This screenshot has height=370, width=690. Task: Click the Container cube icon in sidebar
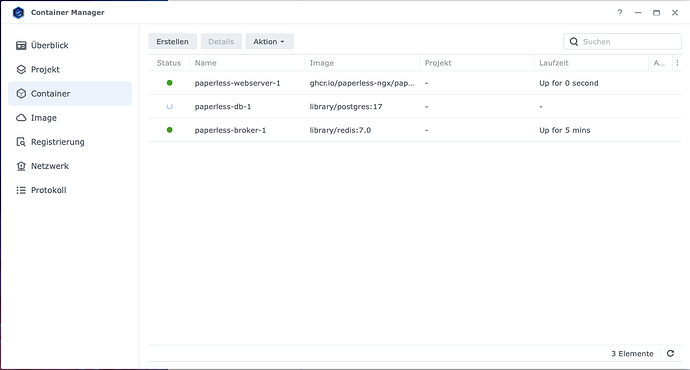pos(21,94)
